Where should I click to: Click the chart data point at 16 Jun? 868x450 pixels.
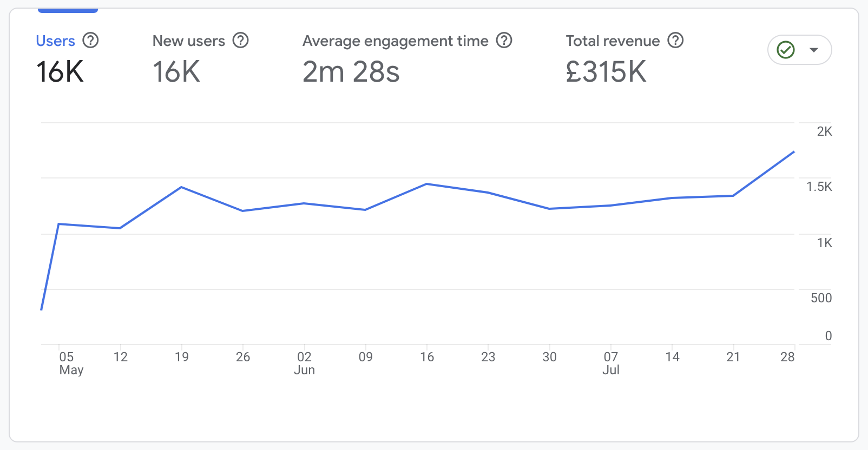(x=427, y=184)
